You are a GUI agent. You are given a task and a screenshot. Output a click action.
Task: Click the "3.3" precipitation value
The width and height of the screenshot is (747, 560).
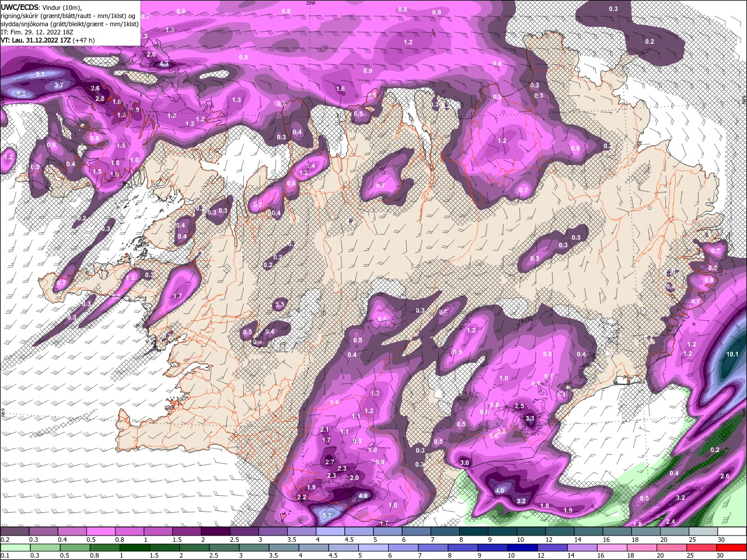tap(530, 418)
